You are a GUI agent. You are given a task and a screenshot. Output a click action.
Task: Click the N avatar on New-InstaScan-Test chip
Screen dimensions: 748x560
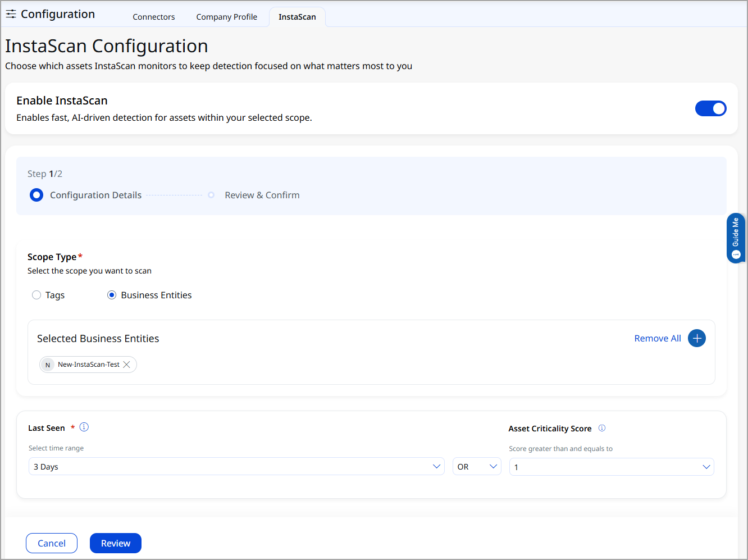tap(48, 365)
